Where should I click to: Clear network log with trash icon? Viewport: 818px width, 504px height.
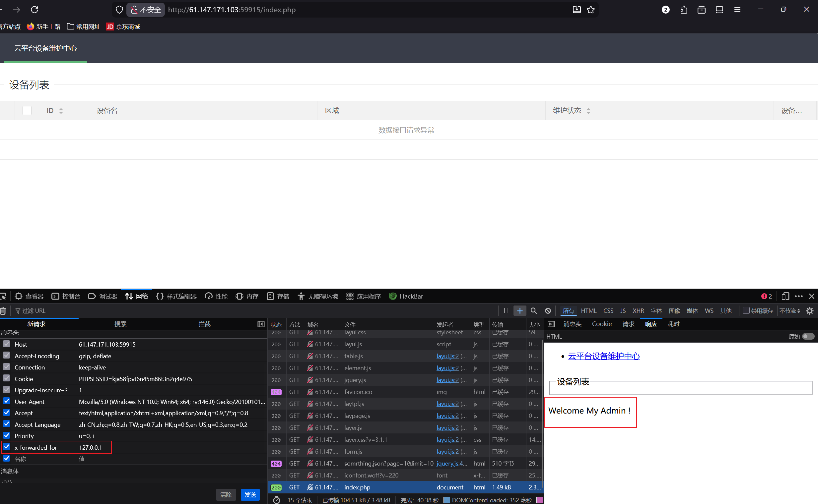pos(3,311)
